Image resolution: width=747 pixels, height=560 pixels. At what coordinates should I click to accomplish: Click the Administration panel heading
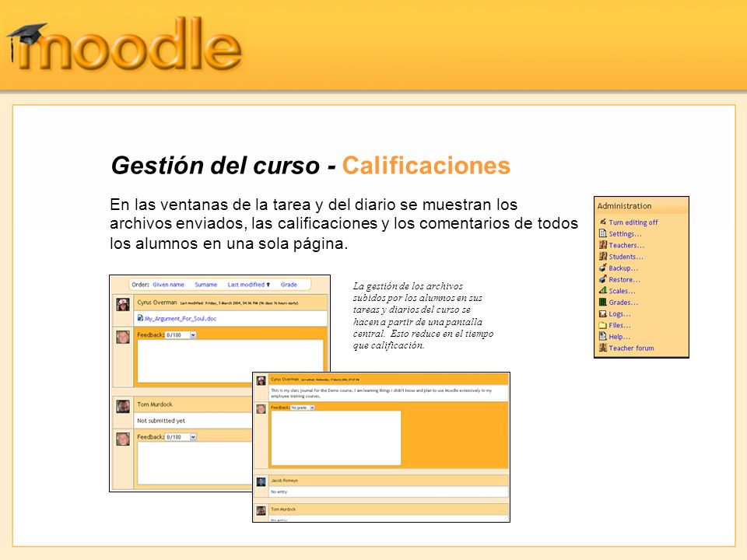pos(624,206)
